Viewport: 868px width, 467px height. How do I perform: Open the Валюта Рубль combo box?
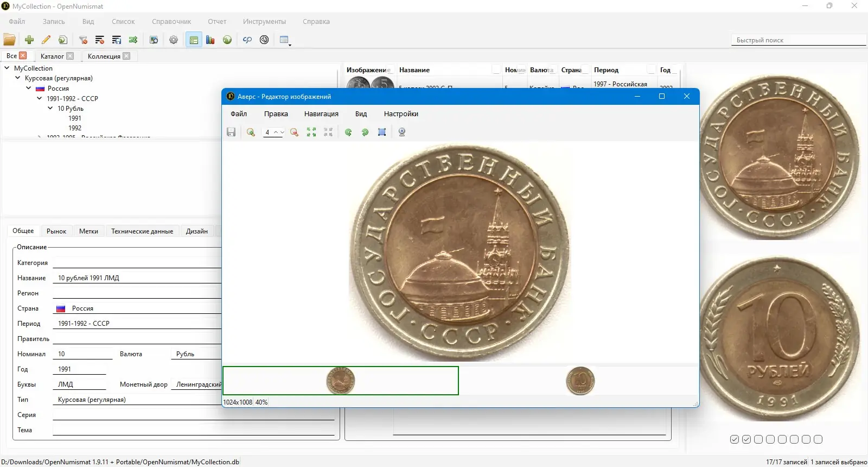pyautogui.click(x=196, y=354)
